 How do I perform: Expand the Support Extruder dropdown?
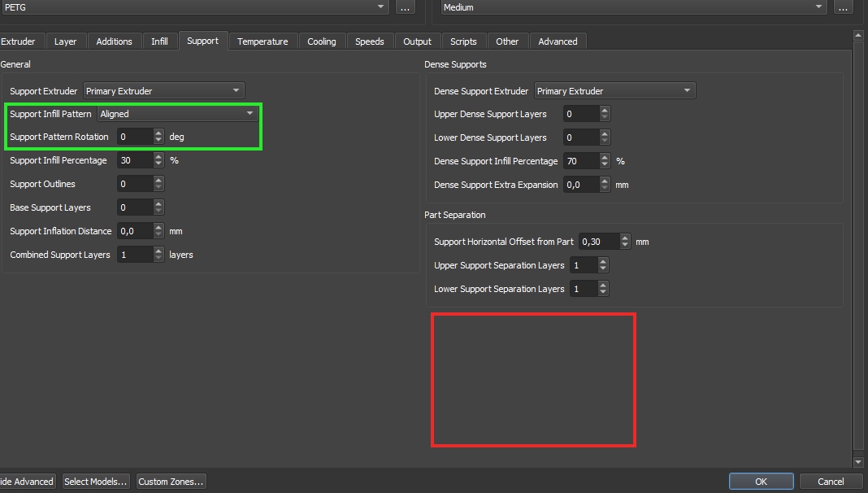point(163,91)
